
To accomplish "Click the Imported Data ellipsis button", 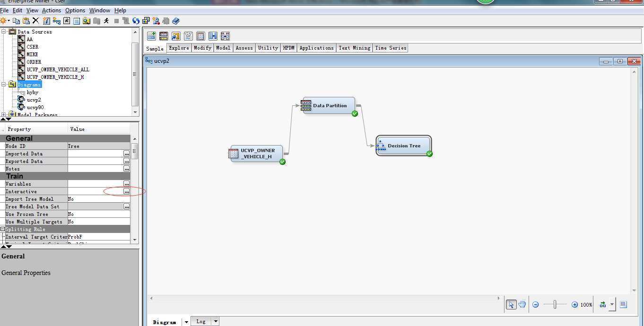I will tap(127, 154).
